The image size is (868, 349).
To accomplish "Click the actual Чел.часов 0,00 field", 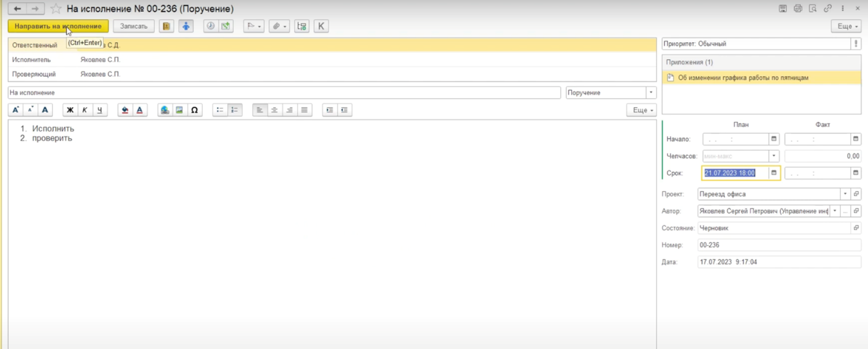I will tap(823, 156).
